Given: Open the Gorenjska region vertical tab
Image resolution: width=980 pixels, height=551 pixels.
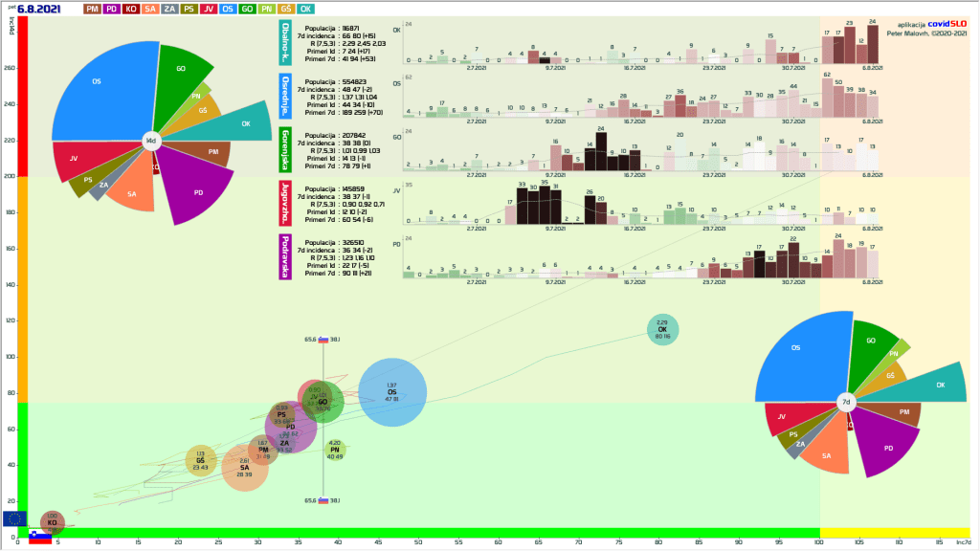Looking at the screenshot, I should [286, 148].
